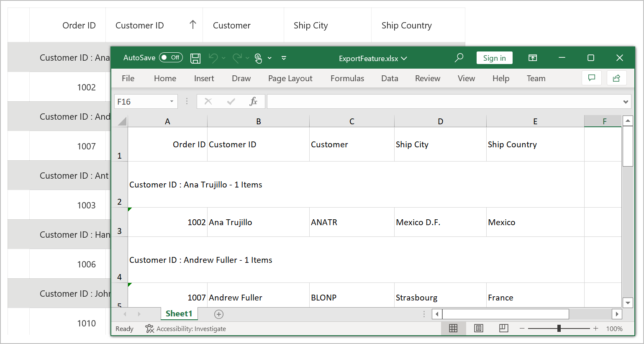
Task: Click Accessibility: Investigate in status bar
Action: tap(186, 329)
